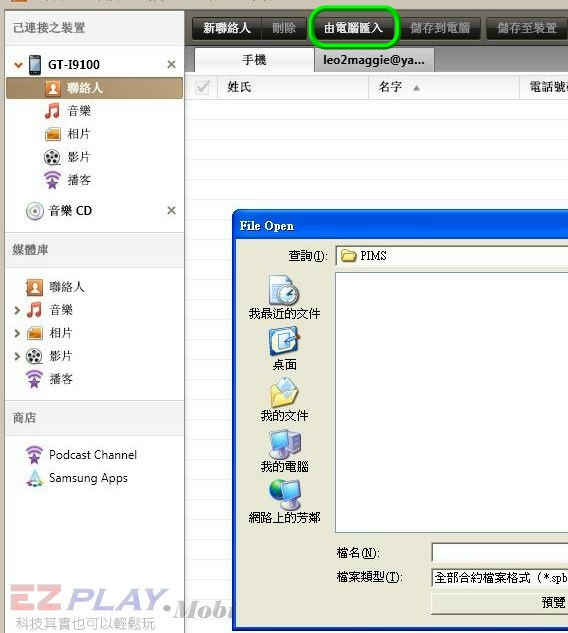The image size is (568, 633).
Task: Remove 音樂 CD with its X button
Action: [171, 210]
